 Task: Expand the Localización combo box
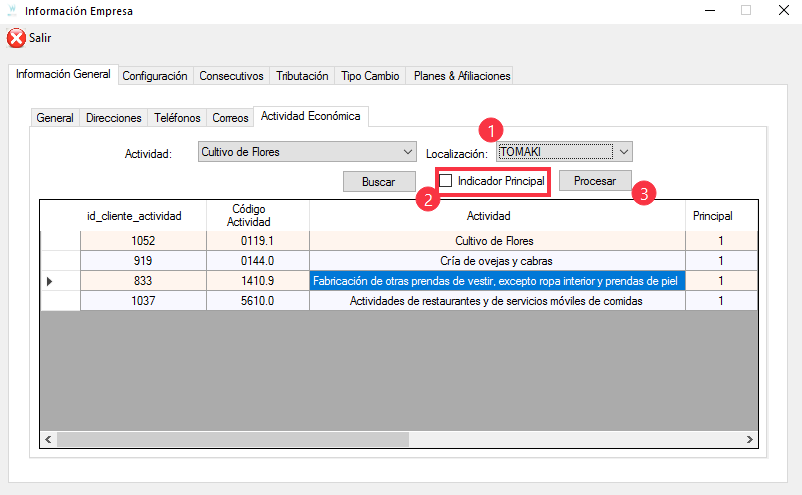(x=624, y=152)
